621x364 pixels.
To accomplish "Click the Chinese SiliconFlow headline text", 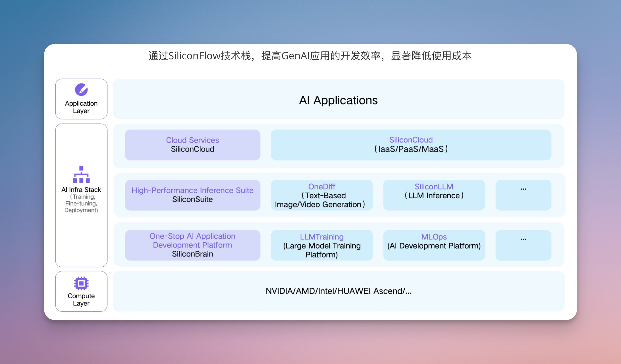I will pos(310,56).
